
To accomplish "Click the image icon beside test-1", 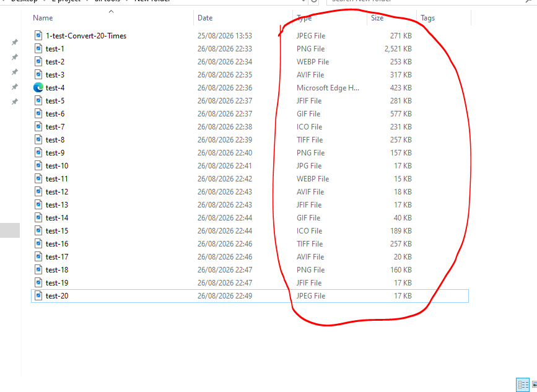I will pos(38,49).
